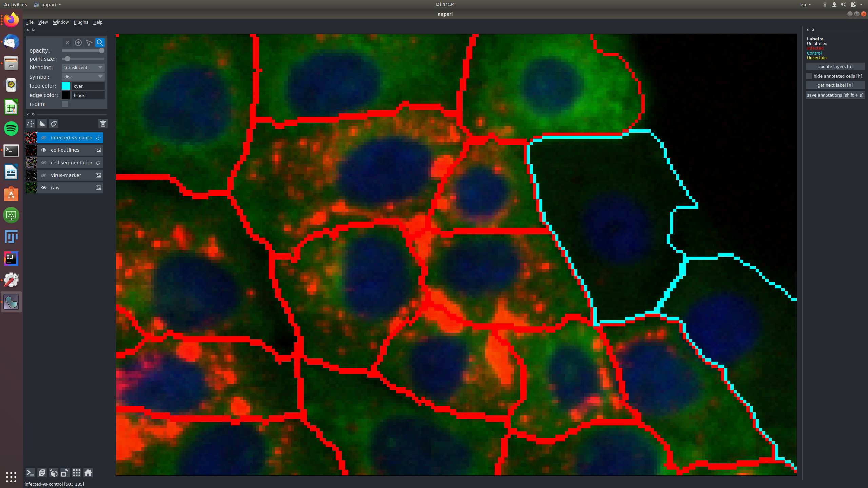The height and width of the screenshot is (488, 868).
Task: Click the delete selected points icon
Action: (x=67, y=43)
